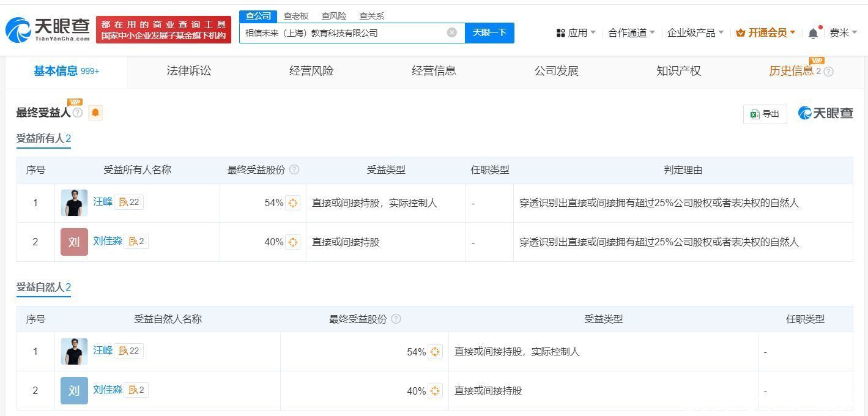The image size is (868, 416).
Task: Click the TianYanCha logo at top left
Action: point(48,29)
